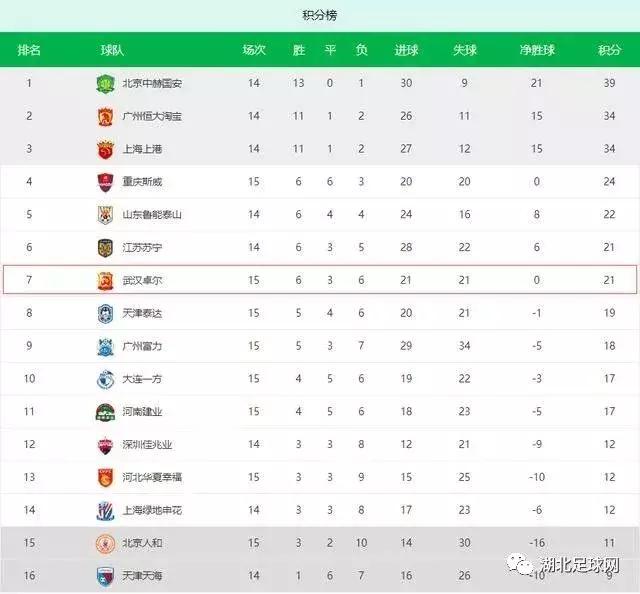
Task: Click the Guangzhou Evergrande (广州恒大淘宝) team logo
Action: coord(105,117)
